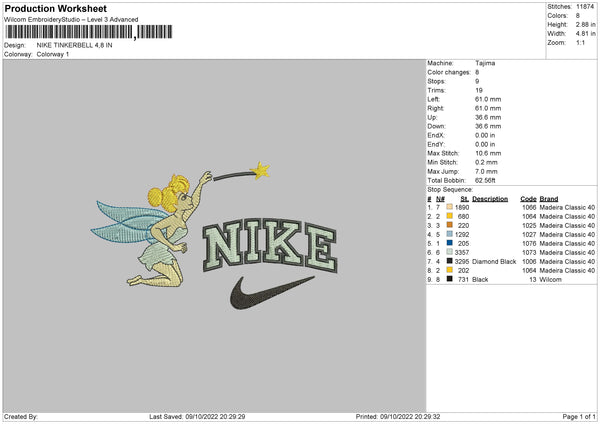Select the Left value '61.0 mm'

tap(488, 99)
